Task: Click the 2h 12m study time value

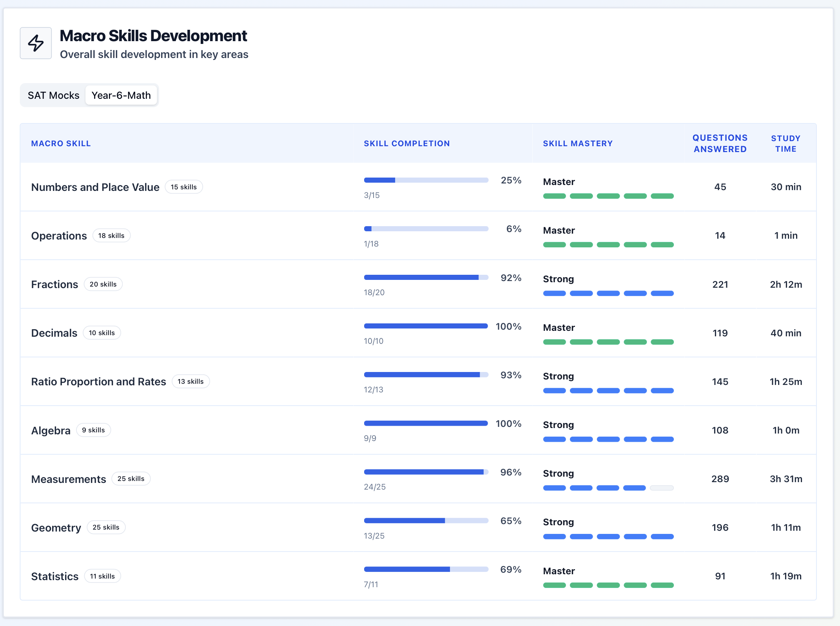Action: tap(786, 284)
